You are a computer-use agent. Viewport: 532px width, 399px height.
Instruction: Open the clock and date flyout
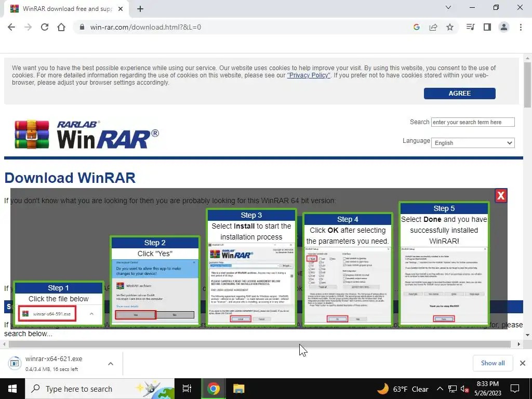487,389
